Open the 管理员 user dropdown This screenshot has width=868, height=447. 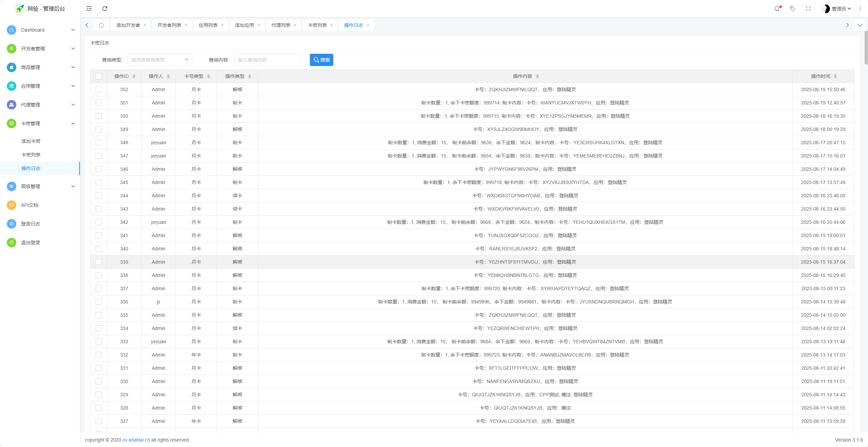coord(837,9)
